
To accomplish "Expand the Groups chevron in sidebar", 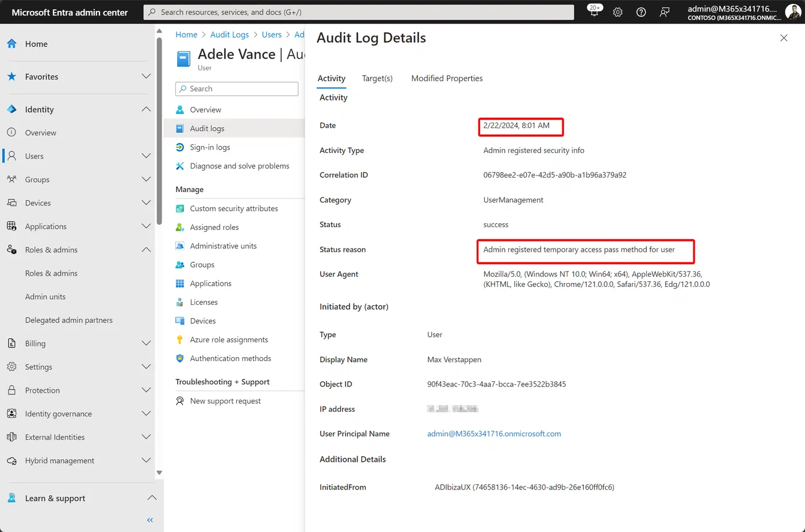I will click(x=146, y=179).
